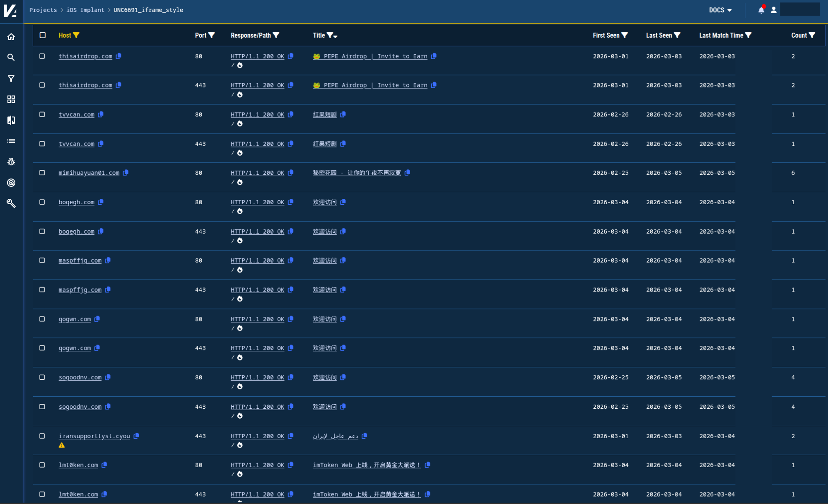Open the Host column filter

76,35
